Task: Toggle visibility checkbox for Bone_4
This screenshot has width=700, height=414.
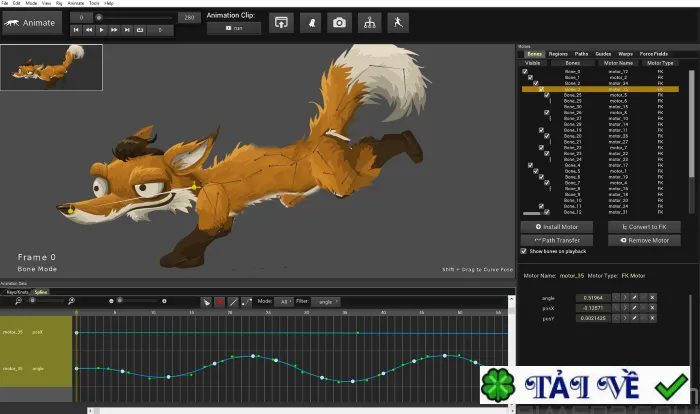Action: pos(530,165)
